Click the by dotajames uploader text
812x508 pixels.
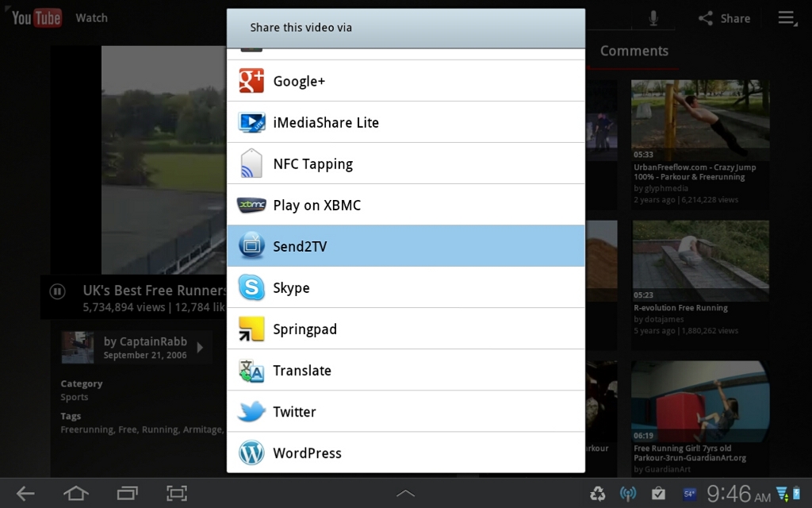point(659,319)
